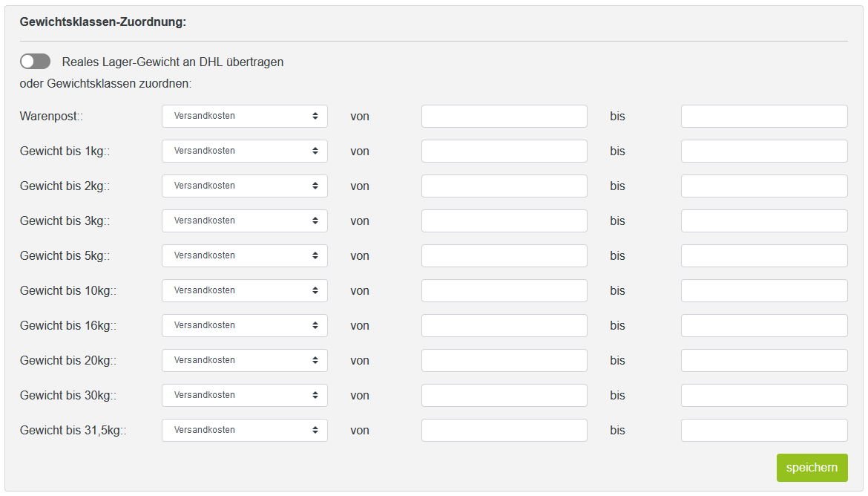
Task: Select the Gewicht bis 10kg dropdown
Action: 245,291
